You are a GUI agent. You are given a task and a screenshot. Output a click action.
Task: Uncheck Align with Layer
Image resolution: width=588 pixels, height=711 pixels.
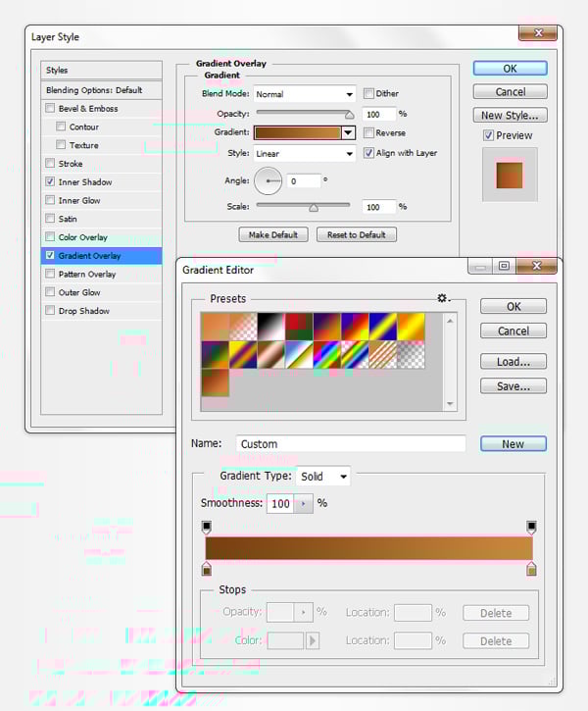(368, 153)
